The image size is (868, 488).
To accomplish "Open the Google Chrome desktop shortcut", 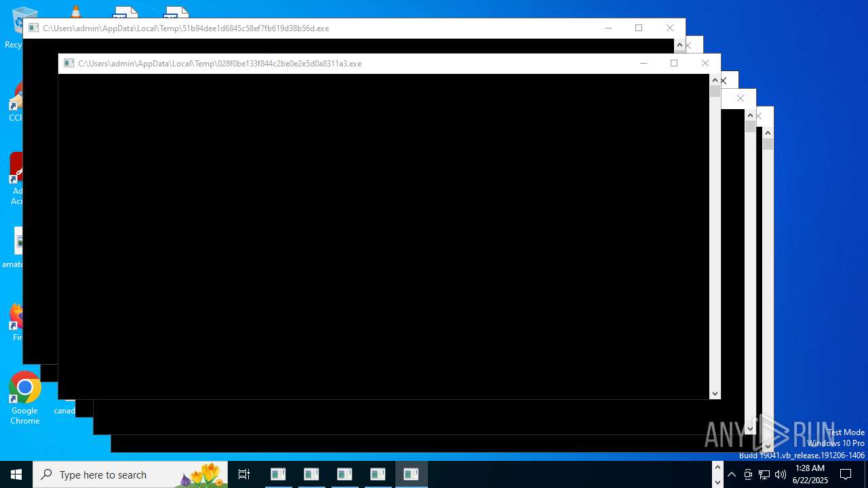I will click(x=25, y=399).
